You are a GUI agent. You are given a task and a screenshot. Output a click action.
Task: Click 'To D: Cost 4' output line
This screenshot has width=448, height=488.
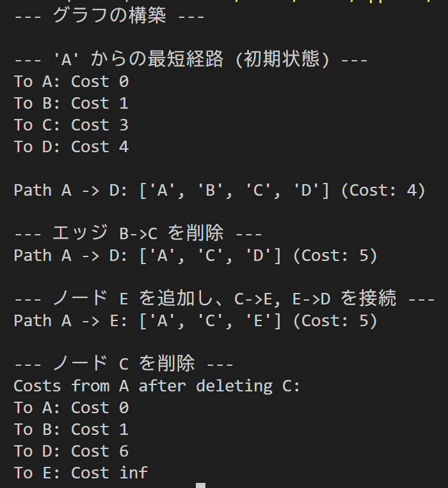coord(71,146)
